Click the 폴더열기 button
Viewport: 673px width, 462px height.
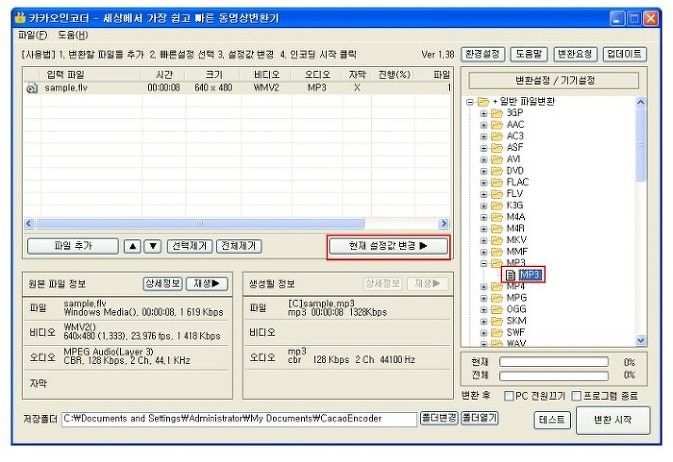tap(480, 418)
